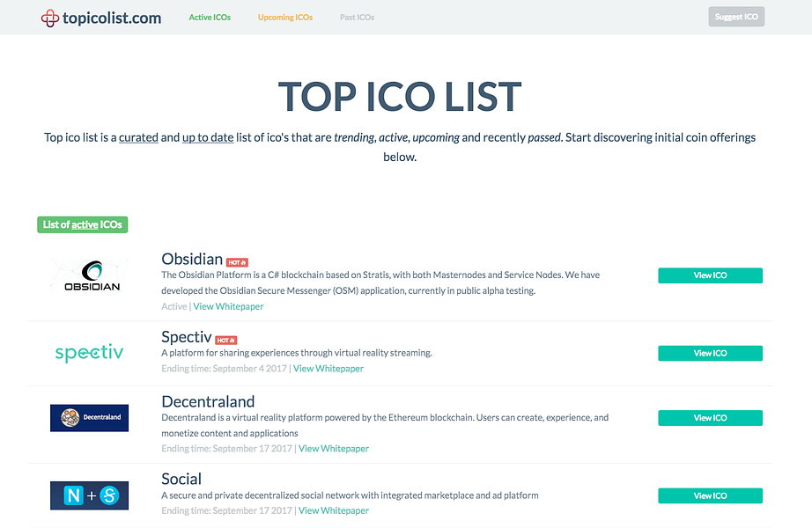
Task: Select the Decentraland project title
Action: (207, 401)
